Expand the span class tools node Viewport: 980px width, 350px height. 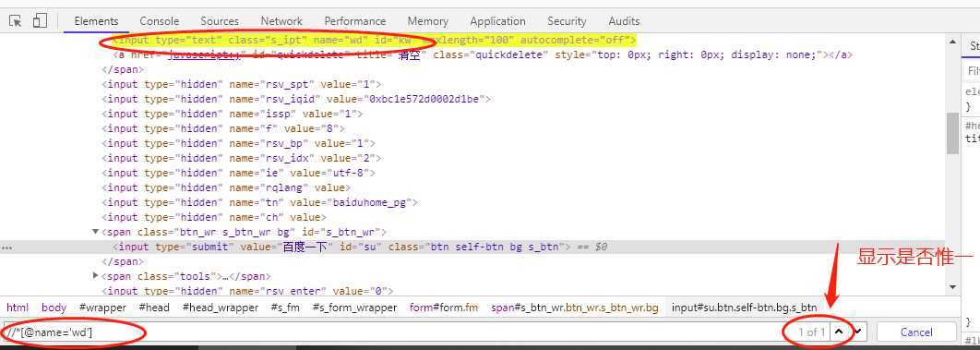96,275
